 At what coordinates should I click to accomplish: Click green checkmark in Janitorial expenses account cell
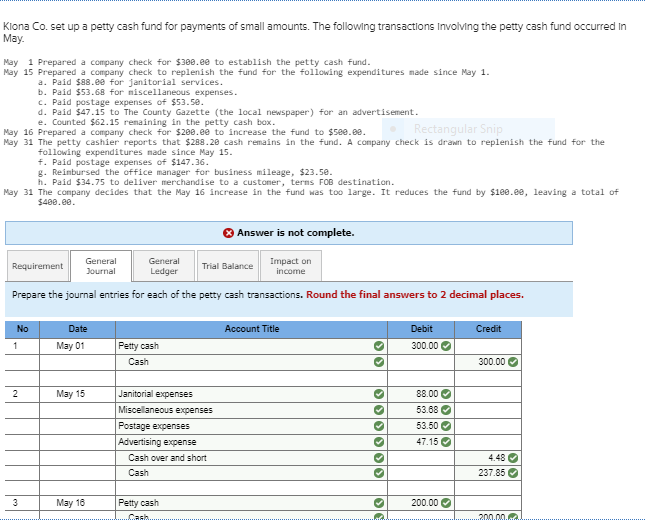(x=379, y=394)
